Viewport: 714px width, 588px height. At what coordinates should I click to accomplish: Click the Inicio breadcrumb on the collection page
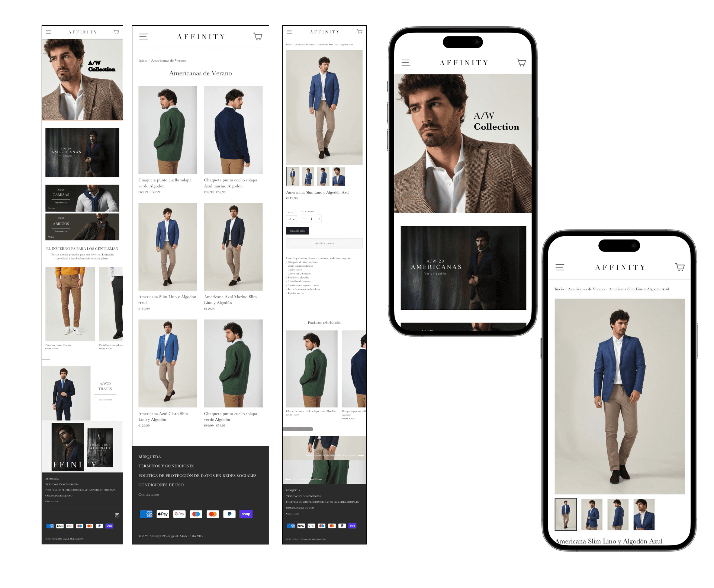click(x=143, y=61)
